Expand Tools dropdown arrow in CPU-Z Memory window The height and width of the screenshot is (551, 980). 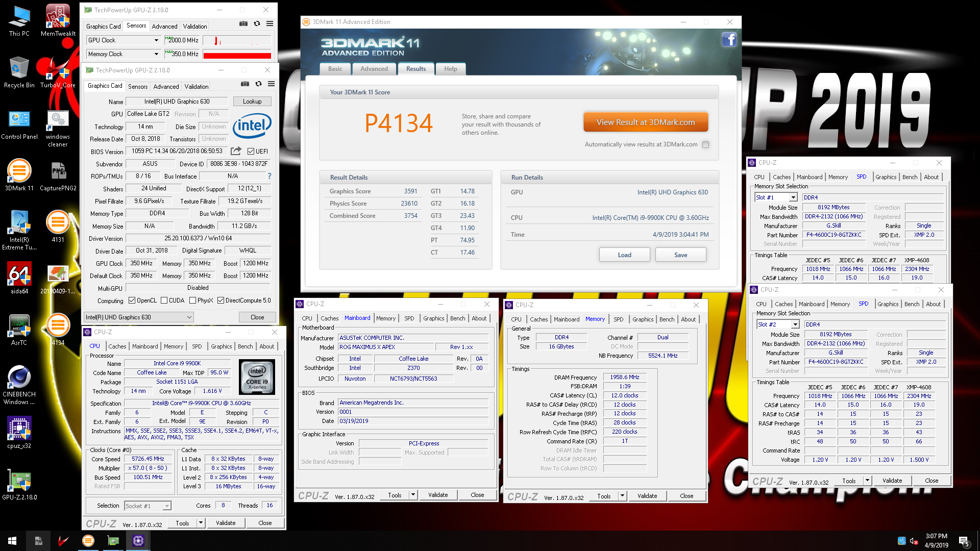point(623,496)
